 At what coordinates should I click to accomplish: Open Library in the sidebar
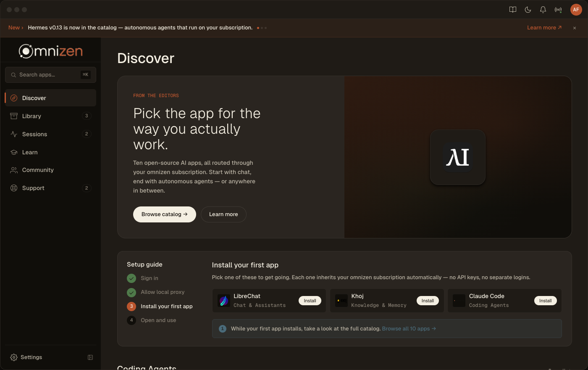tap(50, 116)
